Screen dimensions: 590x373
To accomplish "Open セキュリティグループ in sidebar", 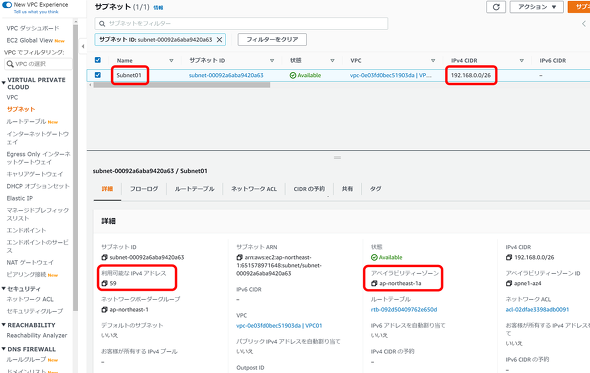I will [x=35, y=311].
